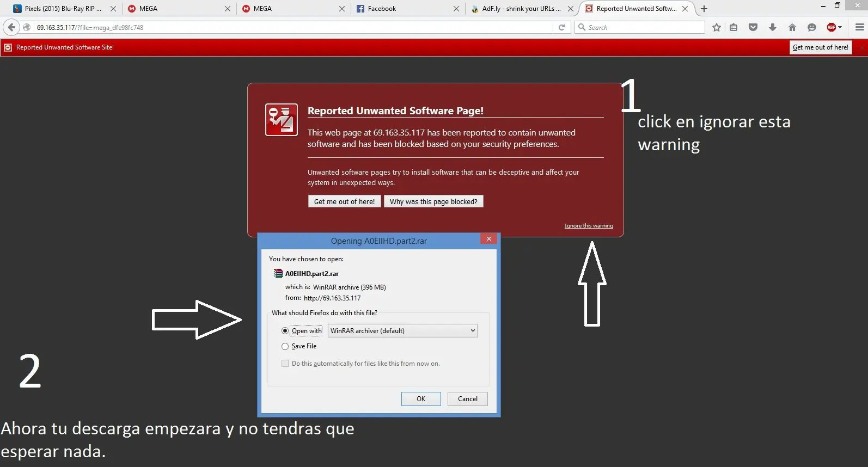Viewport: 868px width, 467px height.
Task: Click the A0EIIHD.part2.rar WinRAR file icon
Action: click(278, 273)
